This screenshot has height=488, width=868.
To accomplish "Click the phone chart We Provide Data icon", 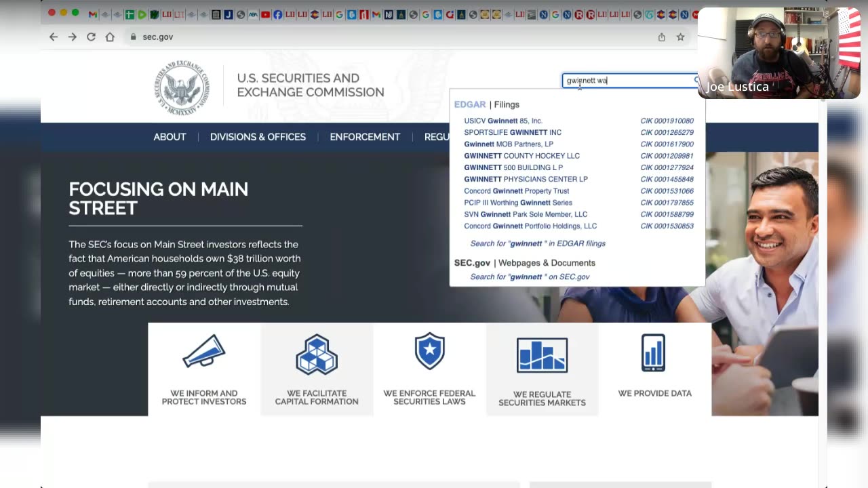I will click(654, 352).
